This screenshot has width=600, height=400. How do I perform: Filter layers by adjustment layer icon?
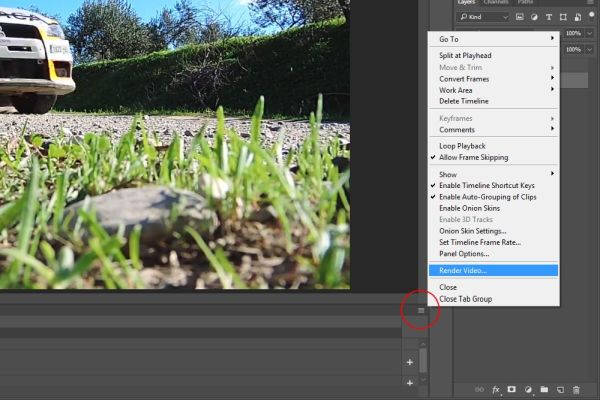tap(534, 17)
